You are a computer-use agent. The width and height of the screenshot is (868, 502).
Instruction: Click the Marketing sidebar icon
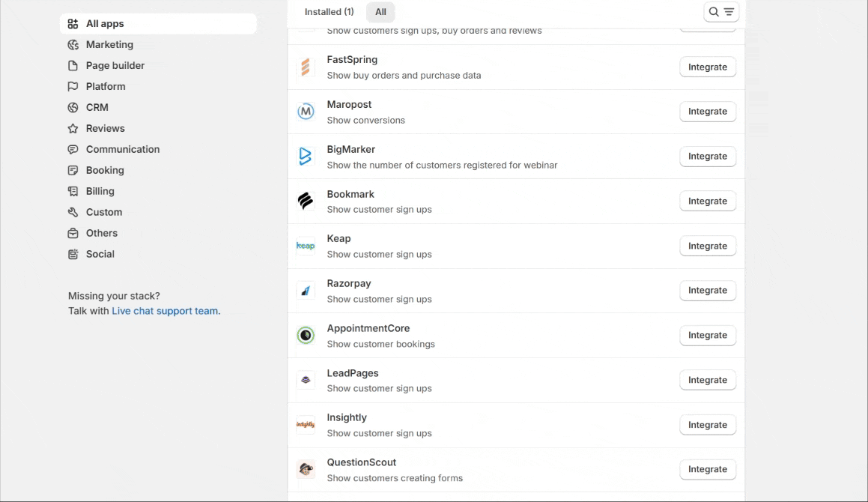(x=73, y=45)
